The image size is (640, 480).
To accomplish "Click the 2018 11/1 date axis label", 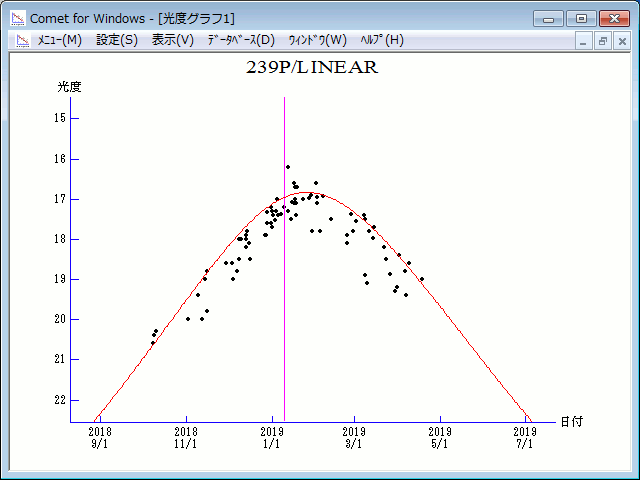I will coord(186,438).
